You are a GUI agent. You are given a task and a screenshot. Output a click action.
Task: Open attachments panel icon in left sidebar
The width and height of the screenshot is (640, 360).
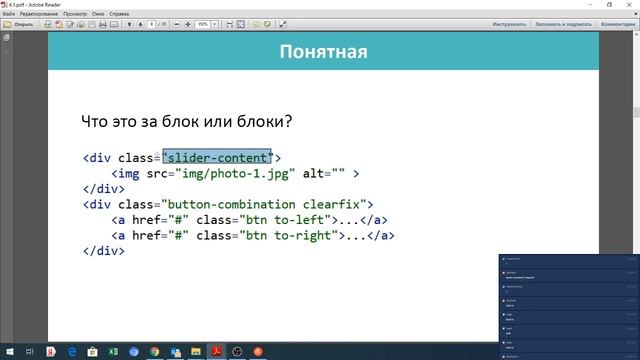6,51
